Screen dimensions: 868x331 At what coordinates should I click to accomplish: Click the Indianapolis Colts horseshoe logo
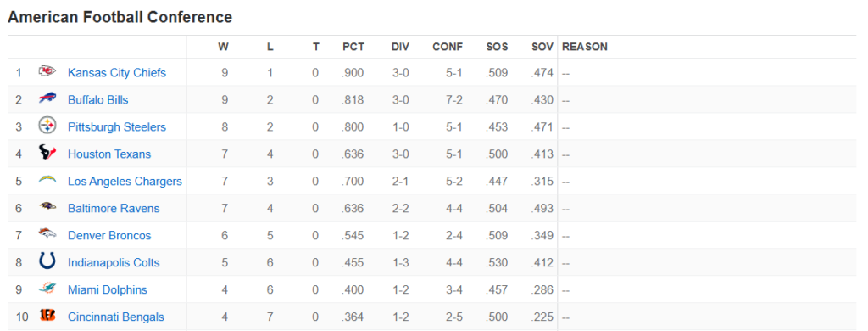point(47,261)
